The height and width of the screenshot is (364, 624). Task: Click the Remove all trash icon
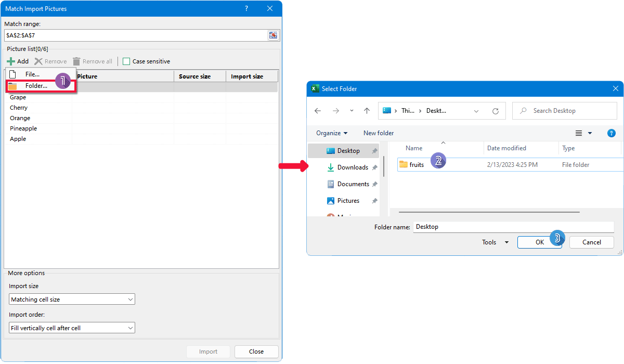pos(76,61)
